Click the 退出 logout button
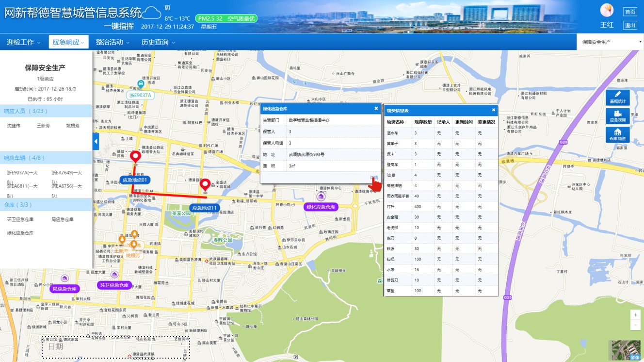This screenshot has width=644, height=362. click(x=630, y=25)
